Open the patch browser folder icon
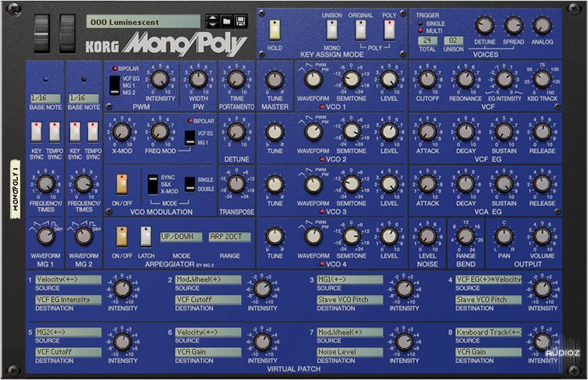 pyautogui.click(x=226, y=22)
